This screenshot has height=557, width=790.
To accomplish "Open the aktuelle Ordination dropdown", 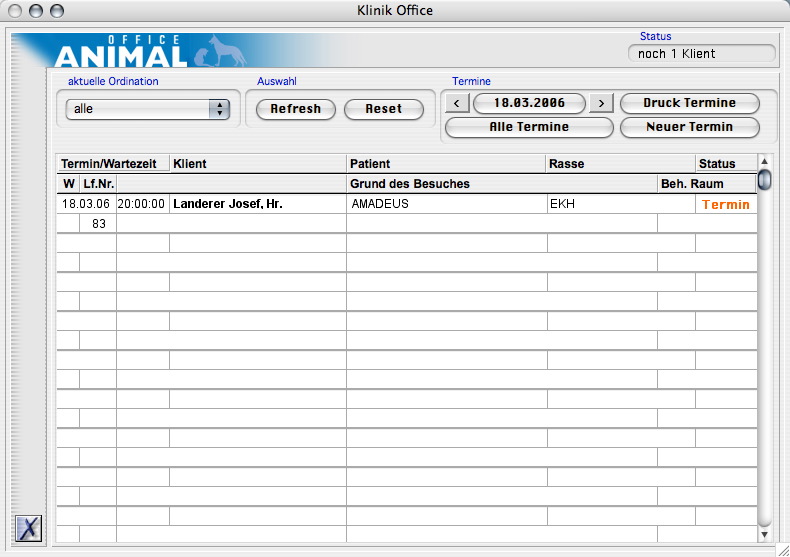I will click(x=148, y=109).
